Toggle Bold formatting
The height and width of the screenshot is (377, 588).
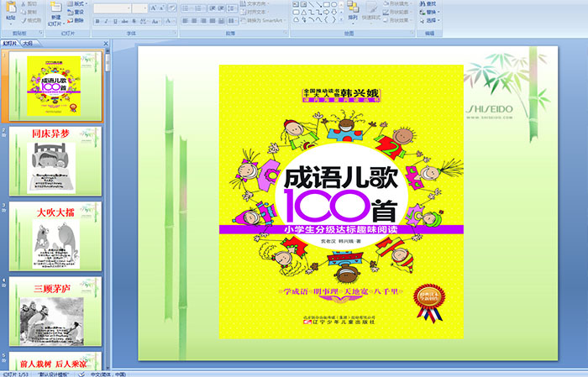(x=97, y=21)
